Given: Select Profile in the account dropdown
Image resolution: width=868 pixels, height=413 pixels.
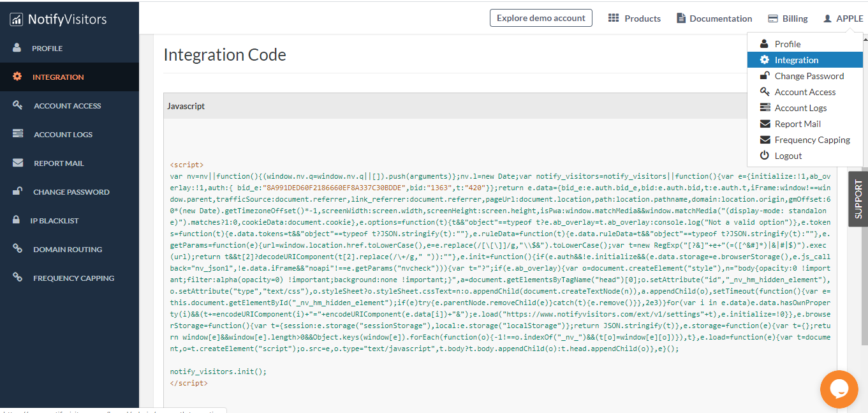Looking at the screenshot, I should click(805, 43).
